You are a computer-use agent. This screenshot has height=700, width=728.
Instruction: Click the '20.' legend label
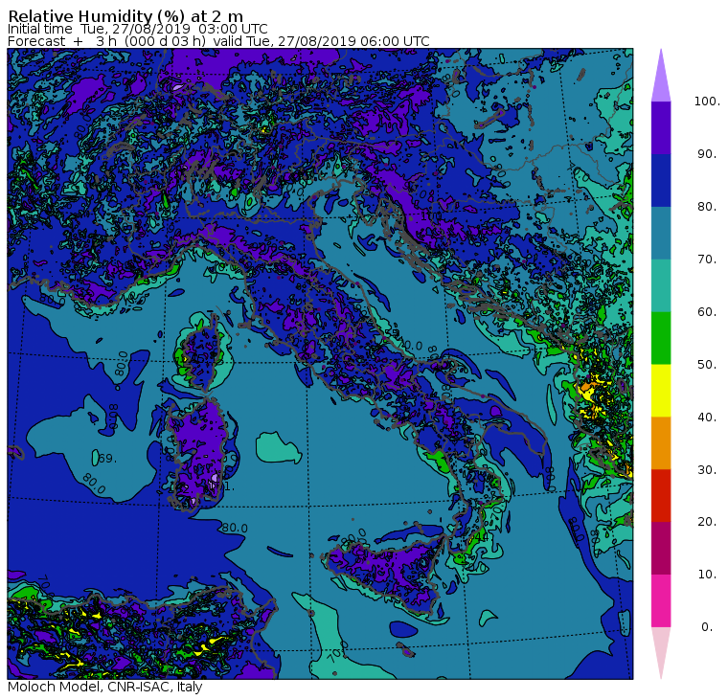click(707, 521)
